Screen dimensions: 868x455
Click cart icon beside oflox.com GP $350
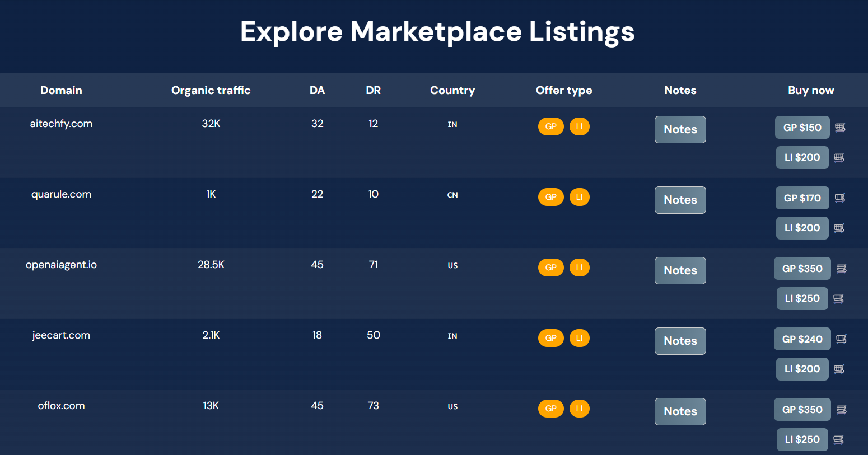(x=841, y=410)
